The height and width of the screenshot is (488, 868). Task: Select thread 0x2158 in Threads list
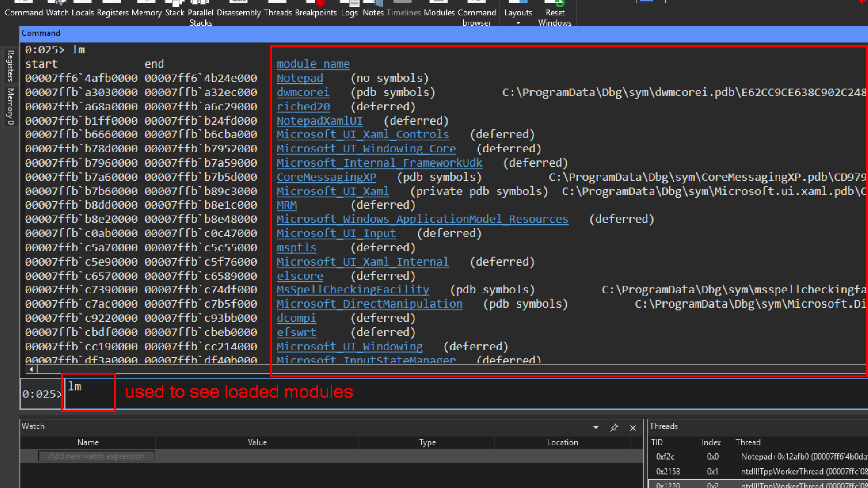point(668,471)
